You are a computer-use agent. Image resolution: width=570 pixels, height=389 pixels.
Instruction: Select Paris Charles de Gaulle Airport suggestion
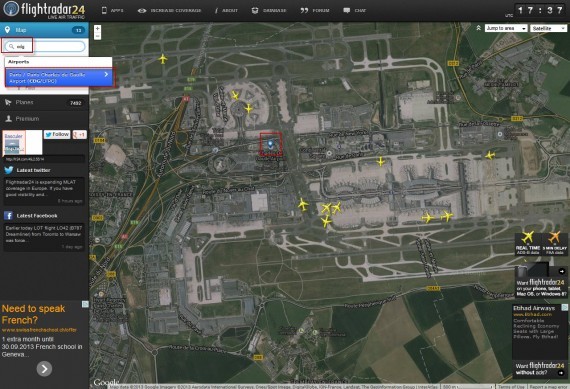pyautogui.click(x=59, y=78)
